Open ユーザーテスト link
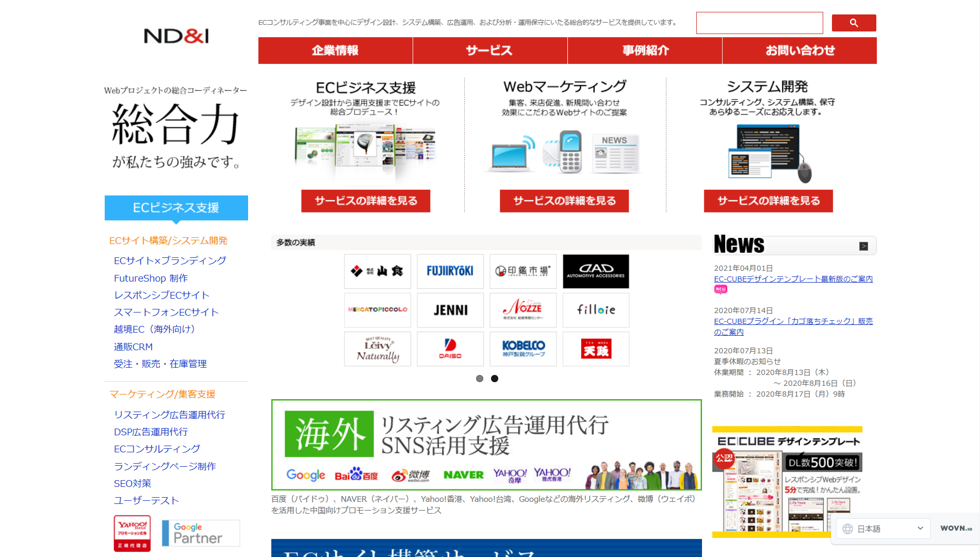This screenshot has width=980, height=557. coord(146,500)
